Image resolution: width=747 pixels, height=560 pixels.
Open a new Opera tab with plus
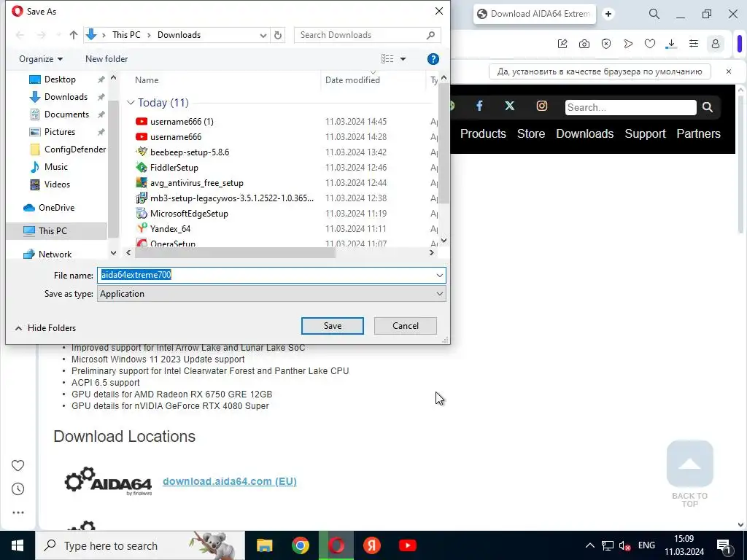(x=608, y=14)
